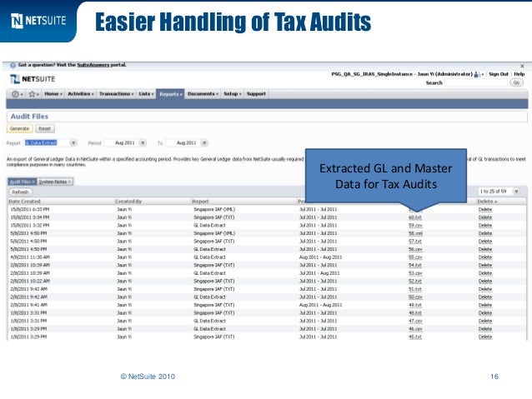Open the Documents menu
Screen dimensions: 532x399
(203, 94)
